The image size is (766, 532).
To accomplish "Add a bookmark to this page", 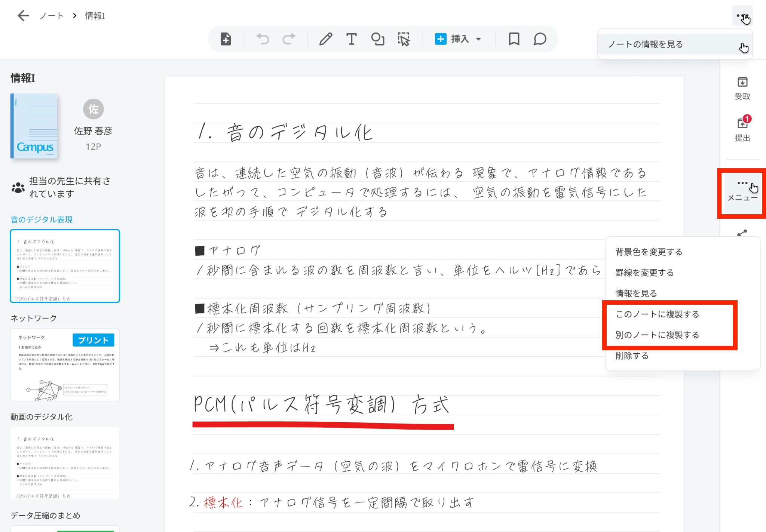I will pyautogui.click(x=514, y=39).
